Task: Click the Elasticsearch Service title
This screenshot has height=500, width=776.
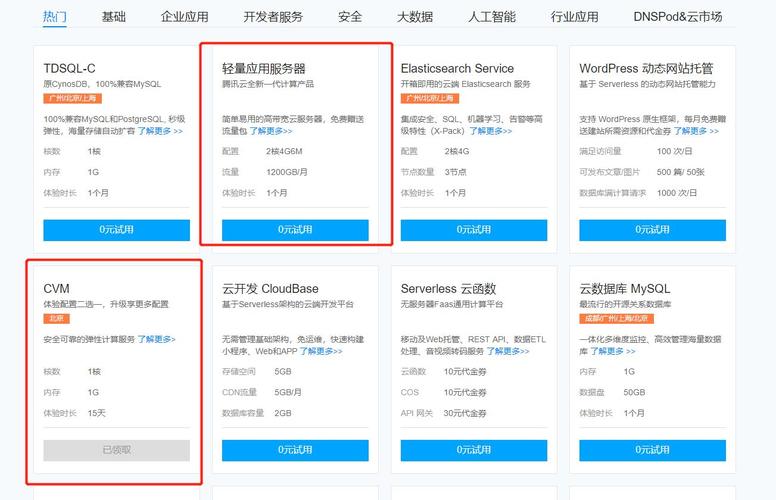Action: tap(457, 68)
